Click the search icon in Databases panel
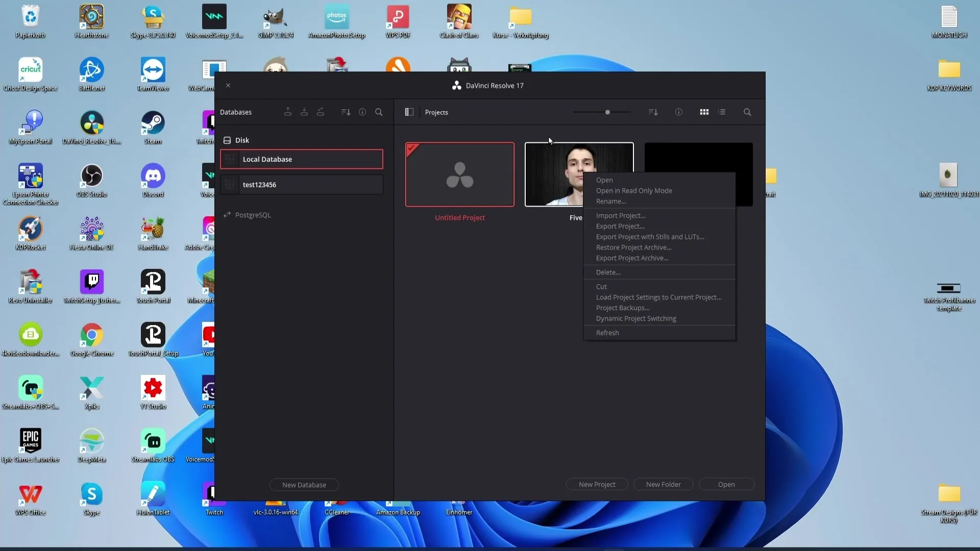 click(379, 112)
